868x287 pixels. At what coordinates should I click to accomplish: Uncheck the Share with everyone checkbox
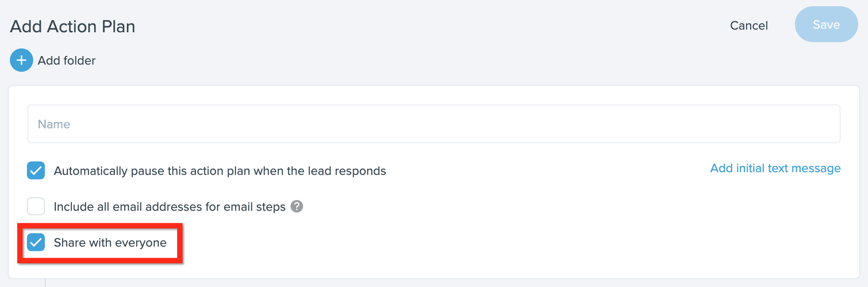36,242
